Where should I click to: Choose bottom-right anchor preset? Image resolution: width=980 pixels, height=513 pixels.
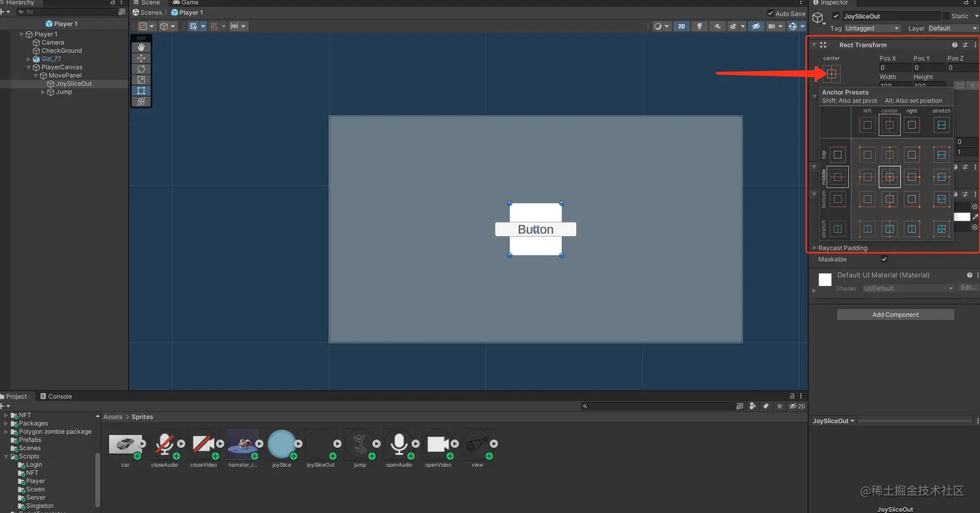(x=912, y=198)
